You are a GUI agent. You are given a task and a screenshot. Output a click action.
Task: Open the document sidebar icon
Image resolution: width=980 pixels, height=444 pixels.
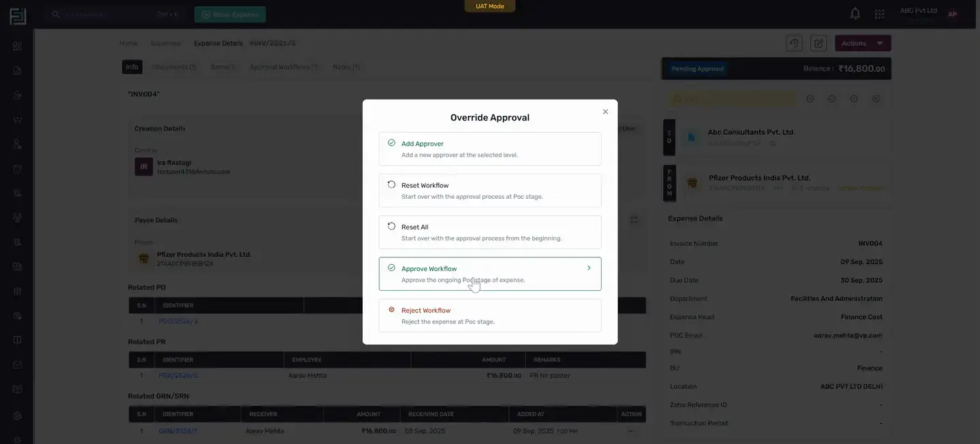[x=17, y=70]
